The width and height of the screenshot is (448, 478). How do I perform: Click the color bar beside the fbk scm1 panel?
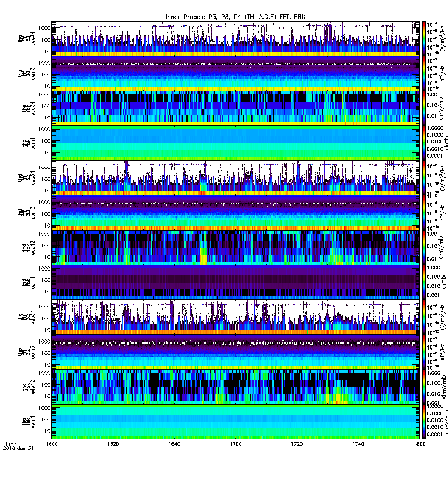pos(424,421)
